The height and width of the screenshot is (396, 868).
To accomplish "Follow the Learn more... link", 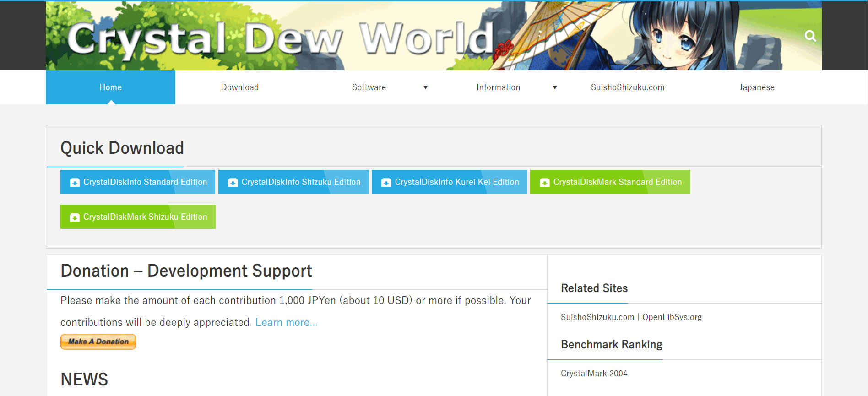I will (286, 322).
